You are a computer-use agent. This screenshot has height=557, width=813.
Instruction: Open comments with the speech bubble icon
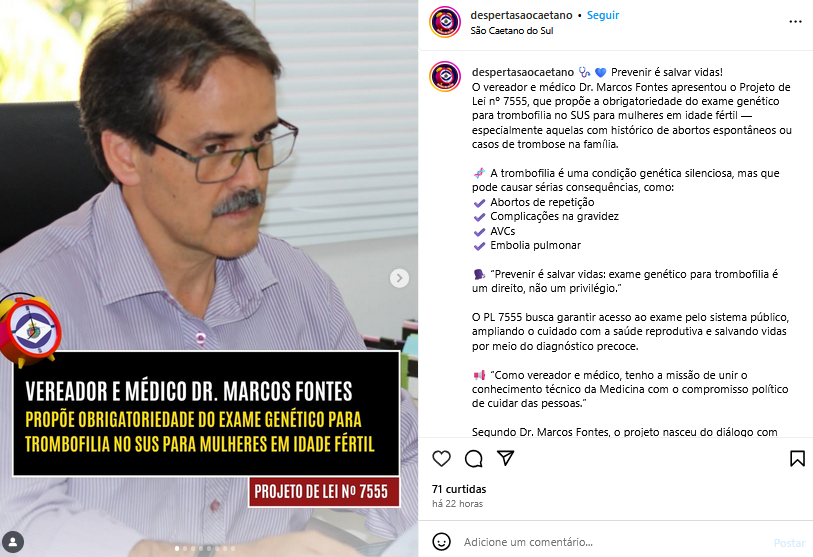tap(473, 458)
